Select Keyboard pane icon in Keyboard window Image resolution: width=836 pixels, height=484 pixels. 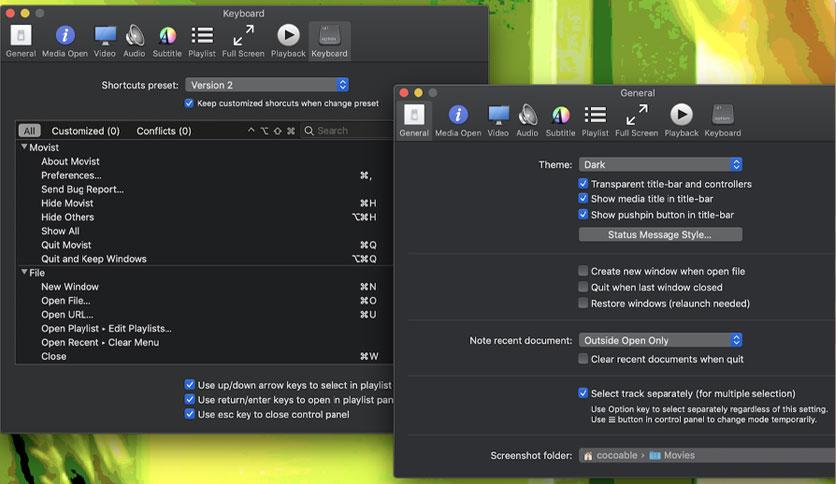(x=329, y=41)
